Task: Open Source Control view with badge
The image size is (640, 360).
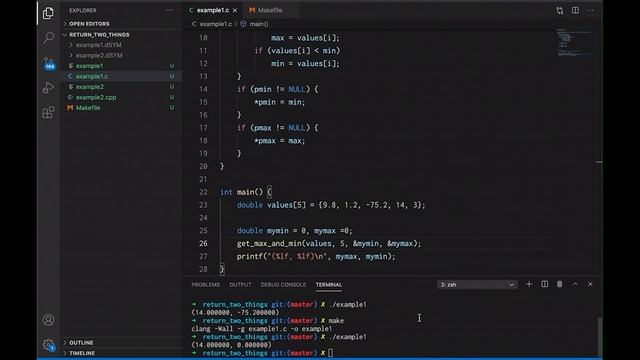Action: tap(49, 63)
